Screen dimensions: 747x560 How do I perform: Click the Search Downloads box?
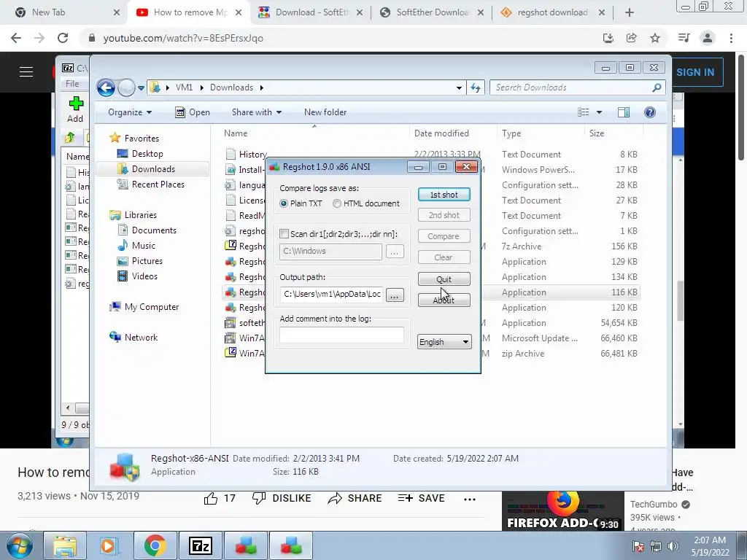[x=570, y=87]
